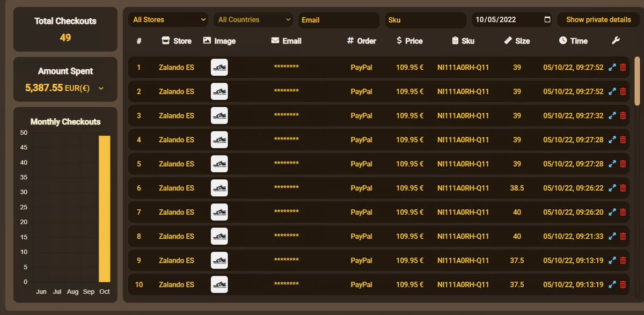Open the All Stores dropdown
Image resolution: width=644 pixels, height=315 pixels.
click(x=168, y=20)
